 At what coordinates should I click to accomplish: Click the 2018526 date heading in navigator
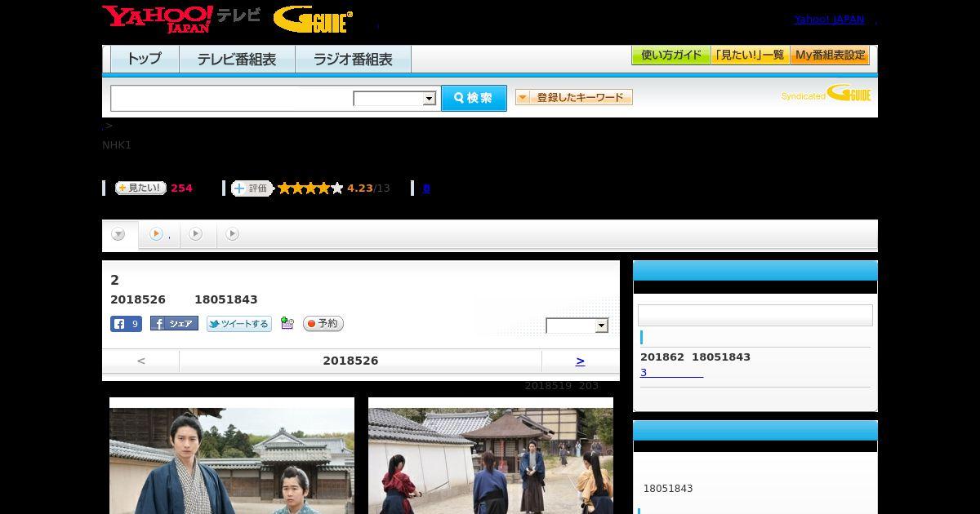(350, 361)
